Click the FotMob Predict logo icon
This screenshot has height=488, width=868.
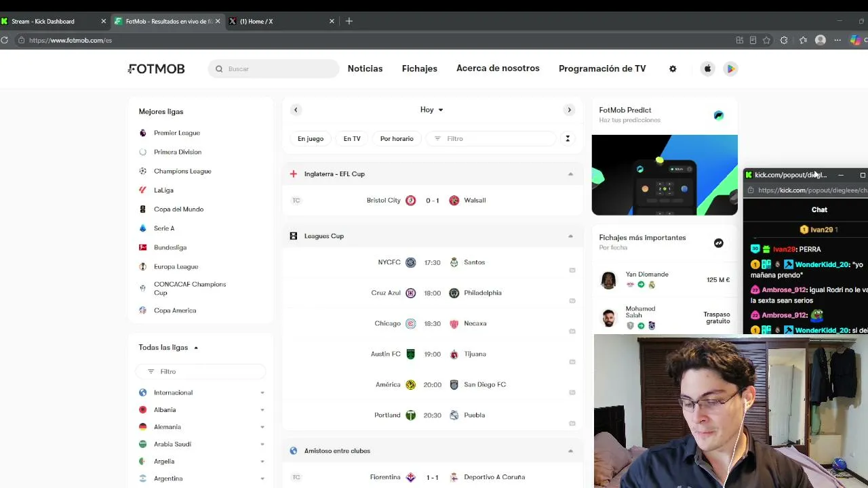[x=719, y=115]
